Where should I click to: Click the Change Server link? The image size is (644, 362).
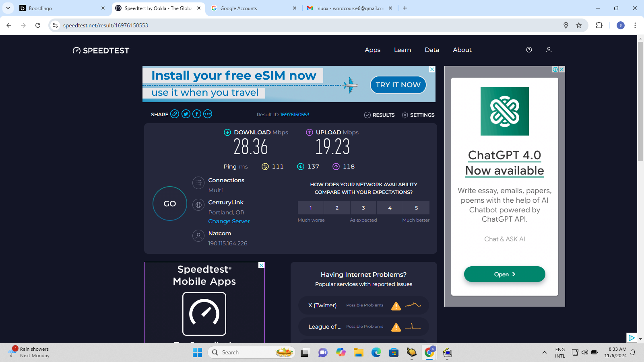pos(229,221)
